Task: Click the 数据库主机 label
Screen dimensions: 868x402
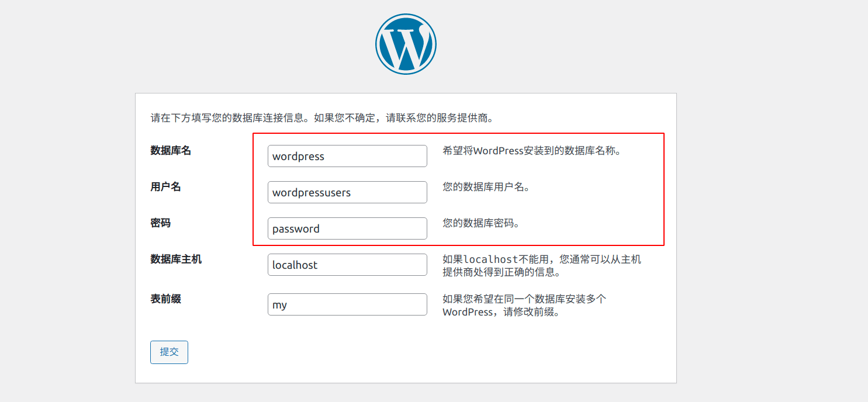Action: [x=176, y=259]
